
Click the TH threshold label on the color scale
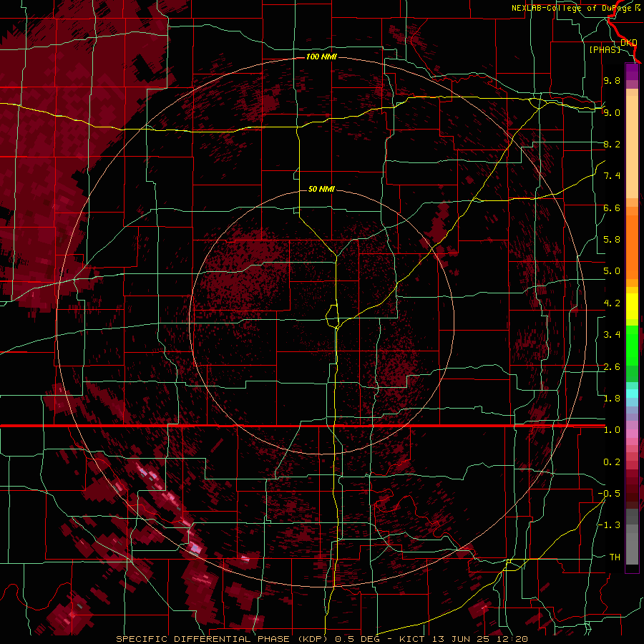click(615, 557)
